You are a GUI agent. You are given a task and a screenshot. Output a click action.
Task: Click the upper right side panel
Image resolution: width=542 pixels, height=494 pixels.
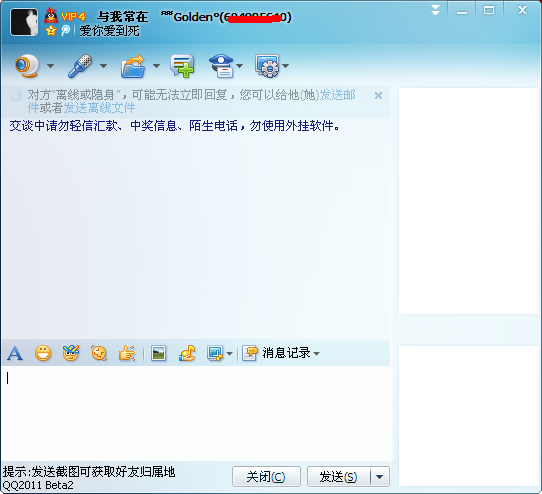(x=470, y=201)
